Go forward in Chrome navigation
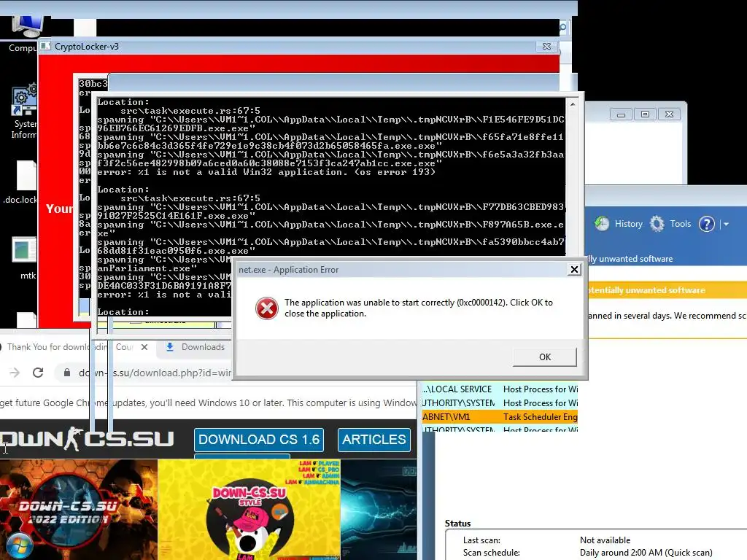747x560 pixels. pos(15,373)
